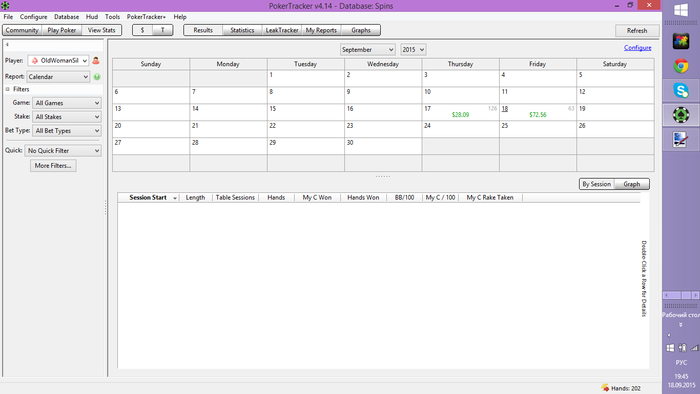The width and height of the screenshot is (700, 394).
Task: Open the PokerTracker+ menu
Action: point(146,17)
